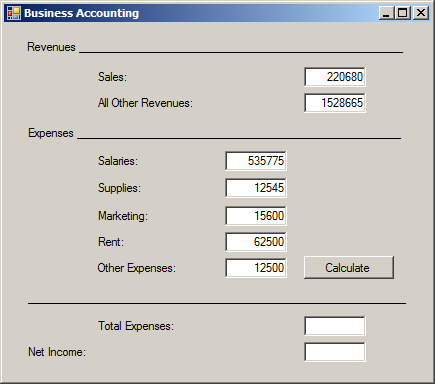Click into the Marketing field
435x384 pixels.
[256, 216]
